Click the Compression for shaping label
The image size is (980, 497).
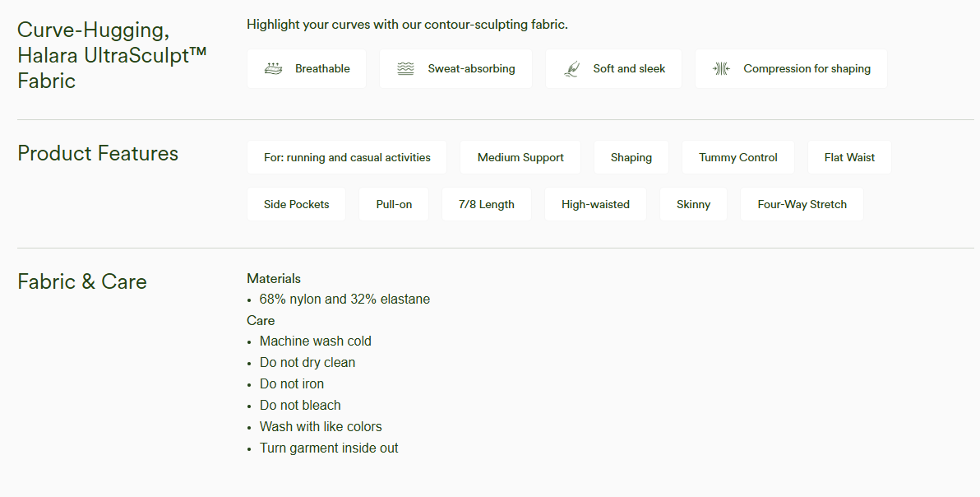807,69
